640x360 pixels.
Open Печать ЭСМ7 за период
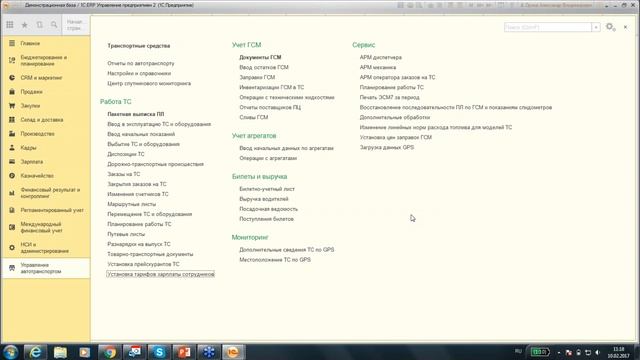click(389, 98)
